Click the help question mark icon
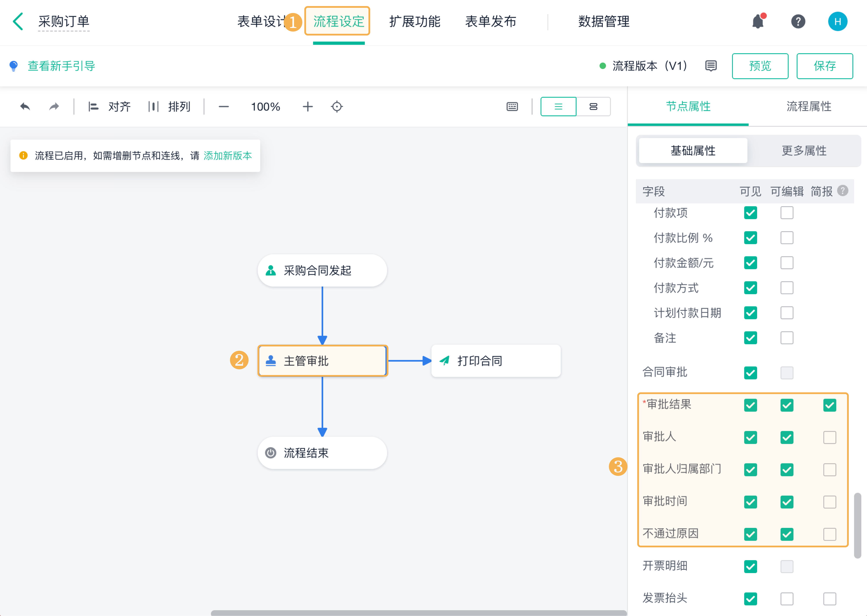 [798, 22]
